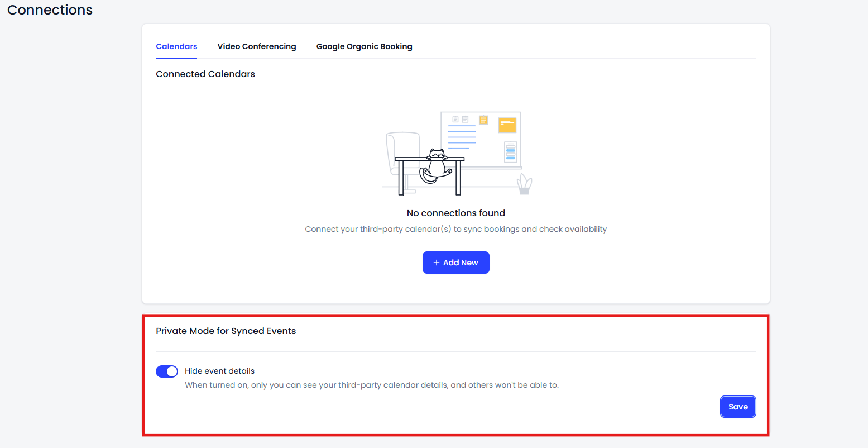Image resolution: width=868 pixels, height=448 pixels.
Task: Click the Connected Calendars heading
Action: [205, 74]
